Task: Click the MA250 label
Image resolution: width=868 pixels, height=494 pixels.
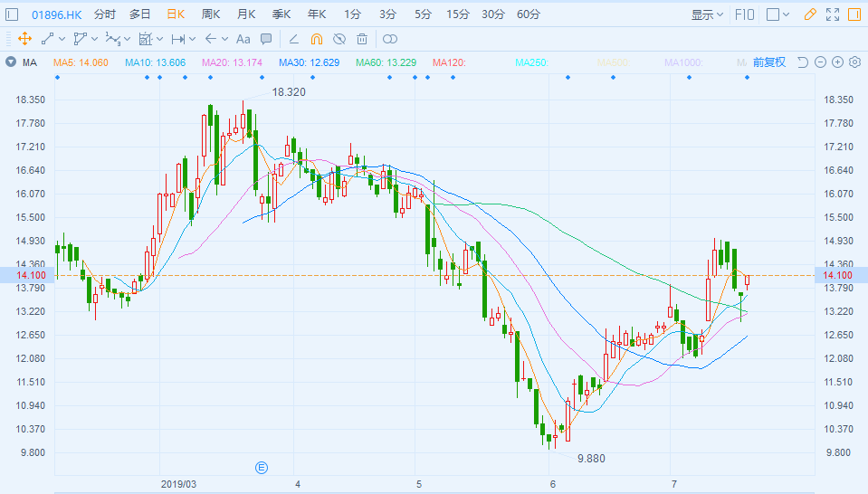Action: [531, 62]
